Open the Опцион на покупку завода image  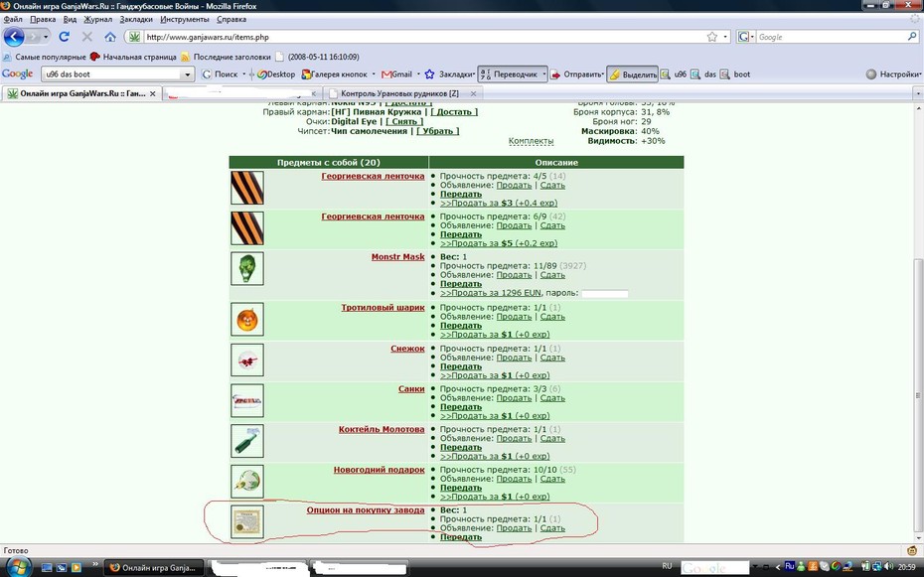click(x=247, y=521)
